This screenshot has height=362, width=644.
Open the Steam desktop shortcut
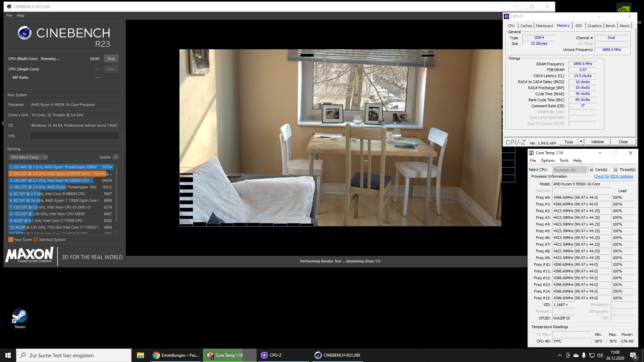click(x=20, y=318)
